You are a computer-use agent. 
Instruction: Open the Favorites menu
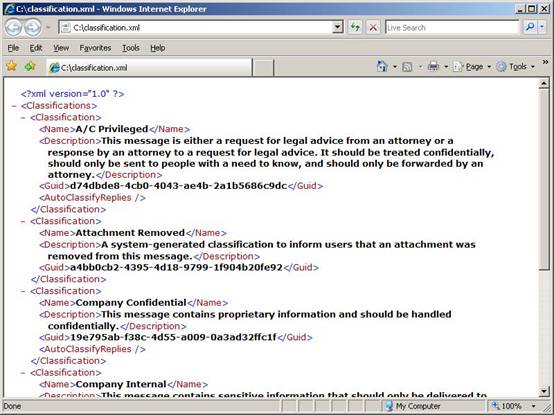(x=95, y=48)
